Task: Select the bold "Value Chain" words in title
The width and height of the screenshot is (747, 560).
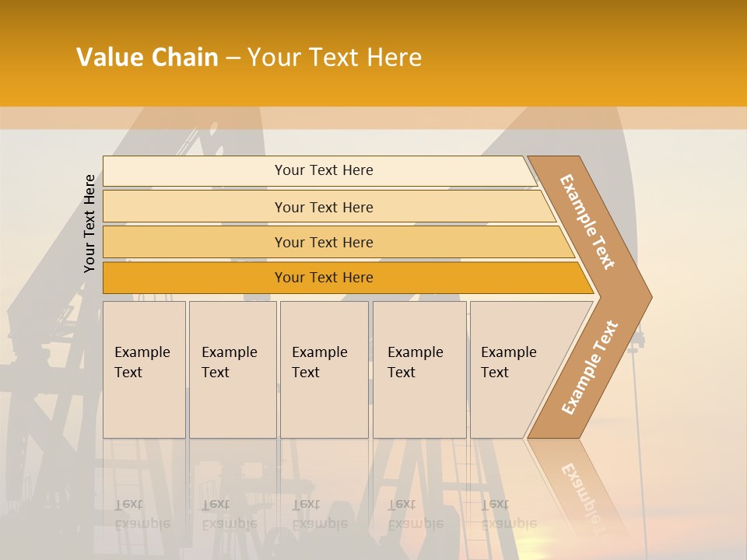Action: (147, 58)
